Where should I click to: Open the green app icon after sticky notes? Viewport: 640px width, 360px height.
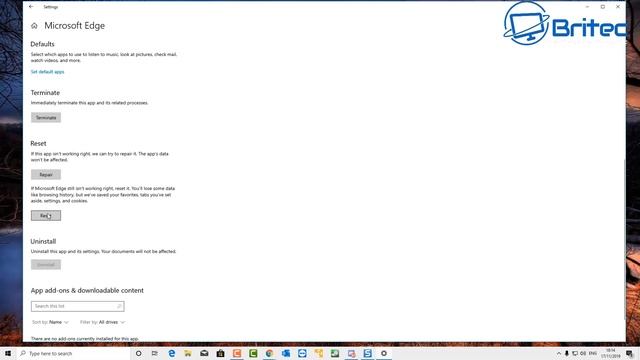click(335, 353)
